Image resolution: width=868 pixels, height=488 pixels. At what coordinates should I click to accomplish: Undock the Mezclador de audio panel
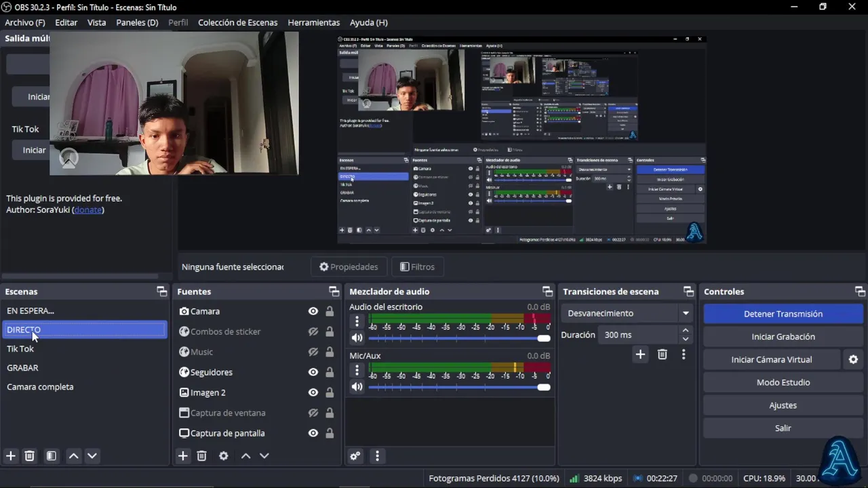coord(547,291)
